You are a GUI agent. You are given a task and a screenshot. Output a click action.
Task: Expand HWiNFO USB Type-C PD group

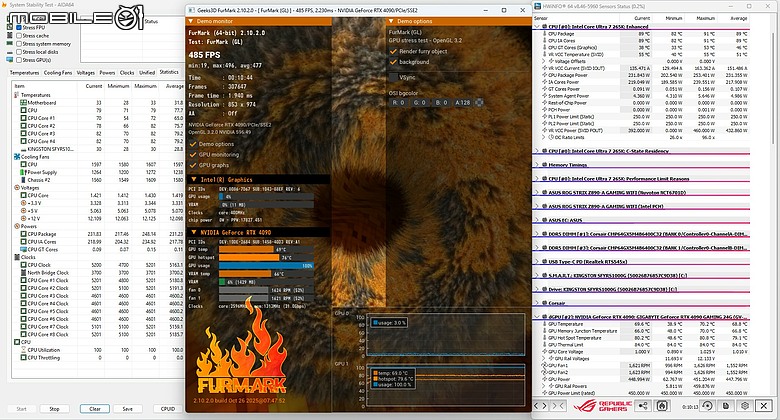(x=537, y=261)
